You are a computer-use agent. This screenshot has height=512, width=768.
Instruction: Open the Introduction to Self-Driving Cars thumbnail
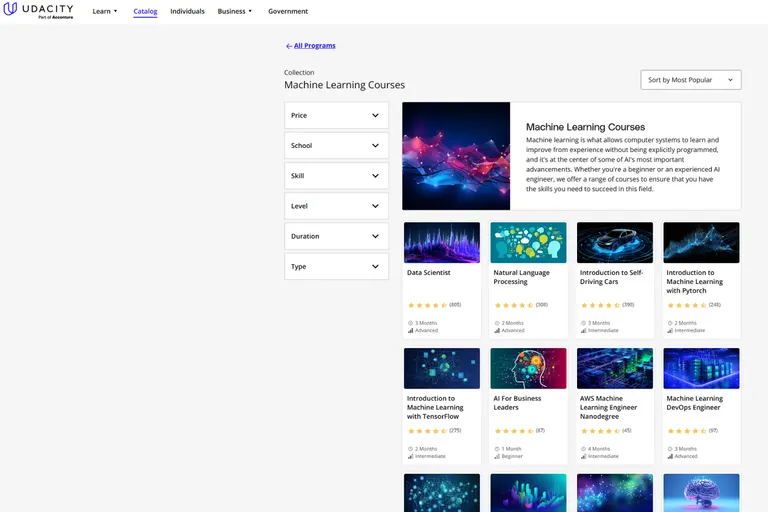click(615, 243)
